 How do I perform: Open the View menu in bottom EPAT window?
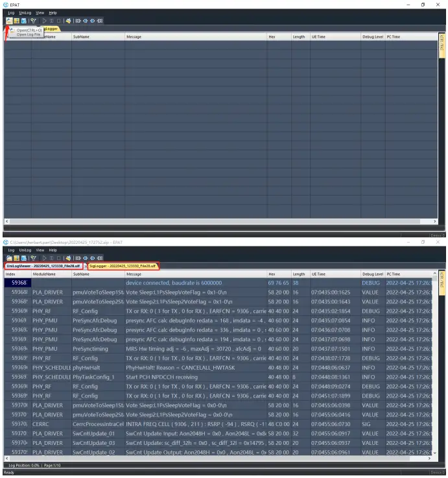point(40,250)
